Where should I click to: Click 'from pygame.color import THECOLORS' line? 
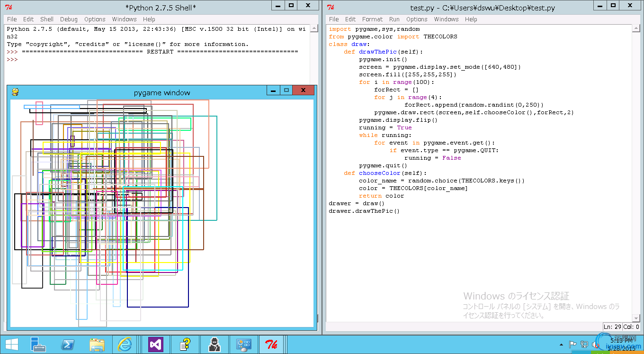point(393,36)
